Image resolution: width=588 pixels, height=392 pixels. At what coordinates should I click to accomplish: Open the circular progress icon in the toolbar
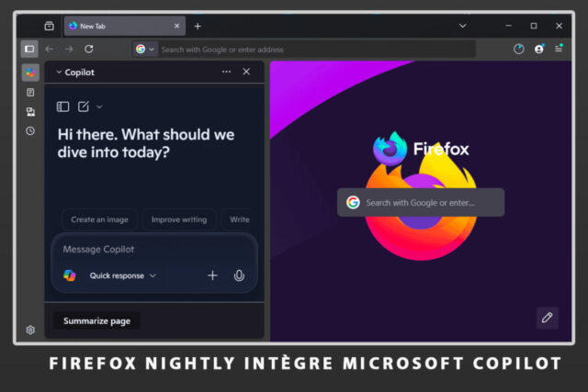pyautogui.click(x=518, y=49)
